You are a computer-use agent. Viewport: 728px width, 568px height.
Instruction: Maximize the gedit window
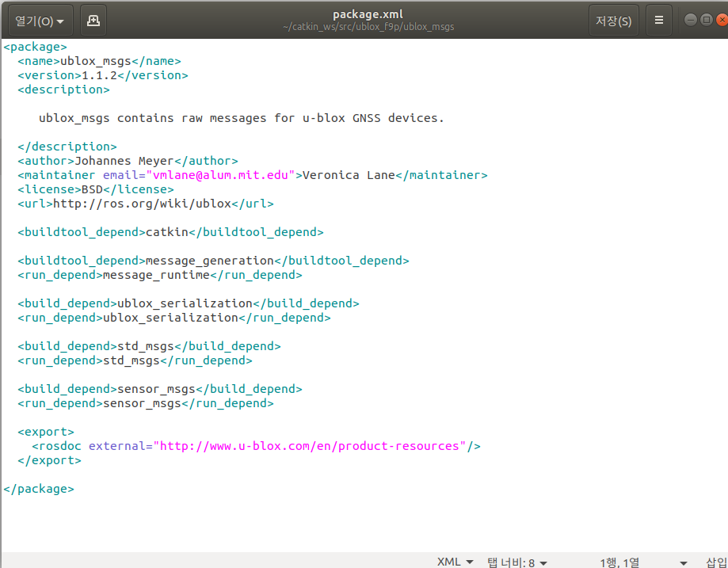(706, 20)
